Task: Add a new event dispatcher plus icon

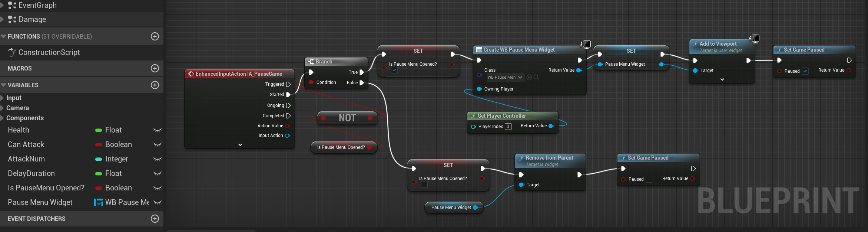Action: pyautogui.click(x=155, y=219)
